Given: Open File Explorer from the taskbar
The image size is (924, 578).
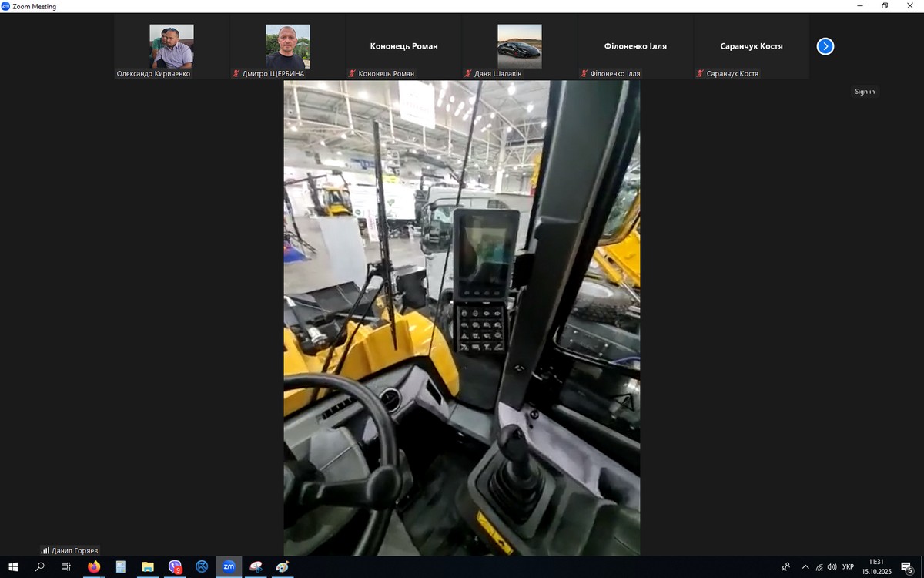Looking at the screenshot, I should click(148, 566).
